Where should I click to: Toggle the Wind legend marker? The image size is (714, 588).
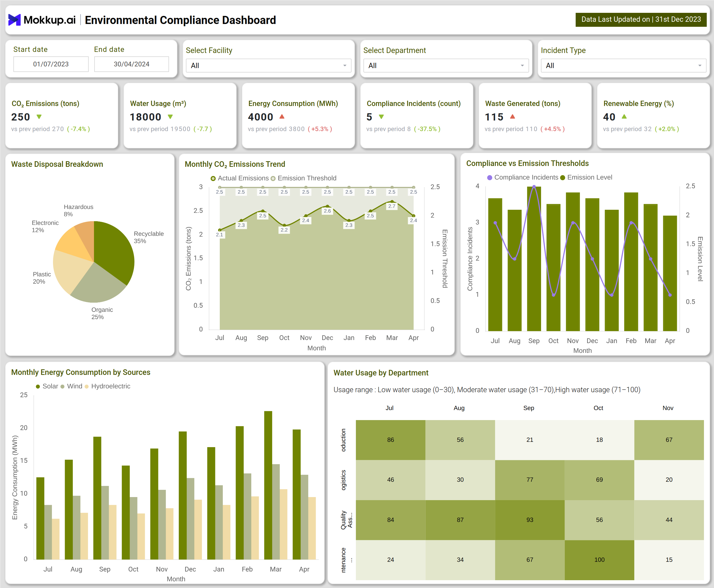62,387
